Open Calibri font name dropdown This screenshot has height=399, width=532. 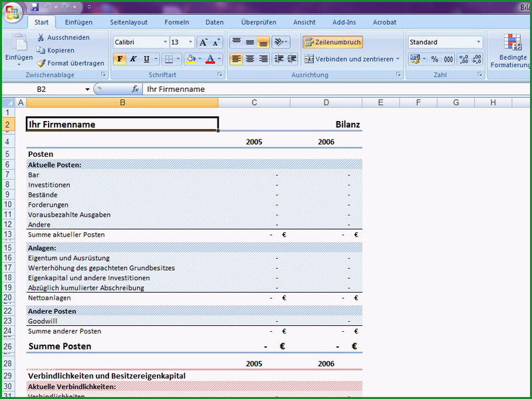[165, 42]
